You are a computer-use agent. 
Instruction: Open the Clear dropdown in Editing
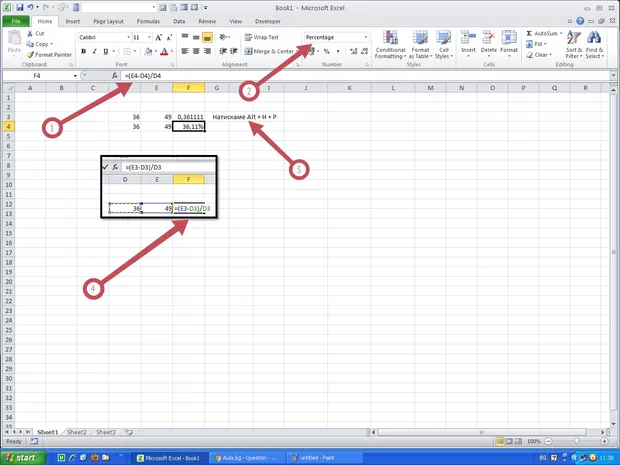pos(539,55)
